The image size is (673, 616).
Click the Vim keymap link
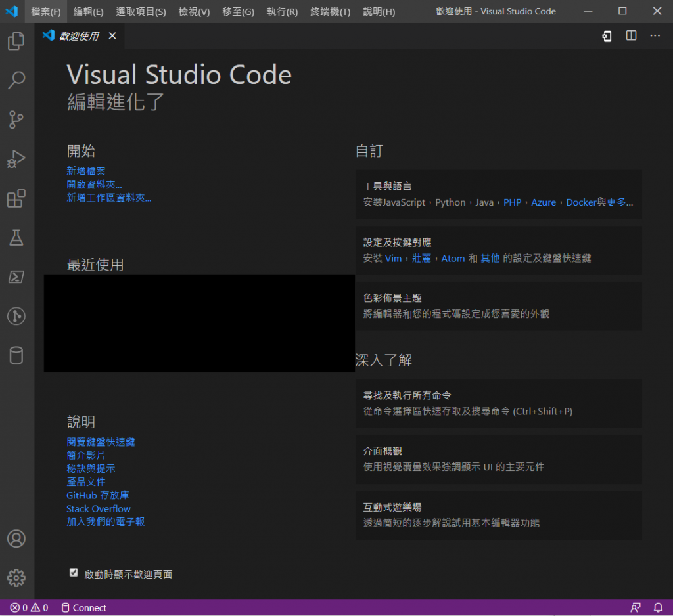[393, 258]
